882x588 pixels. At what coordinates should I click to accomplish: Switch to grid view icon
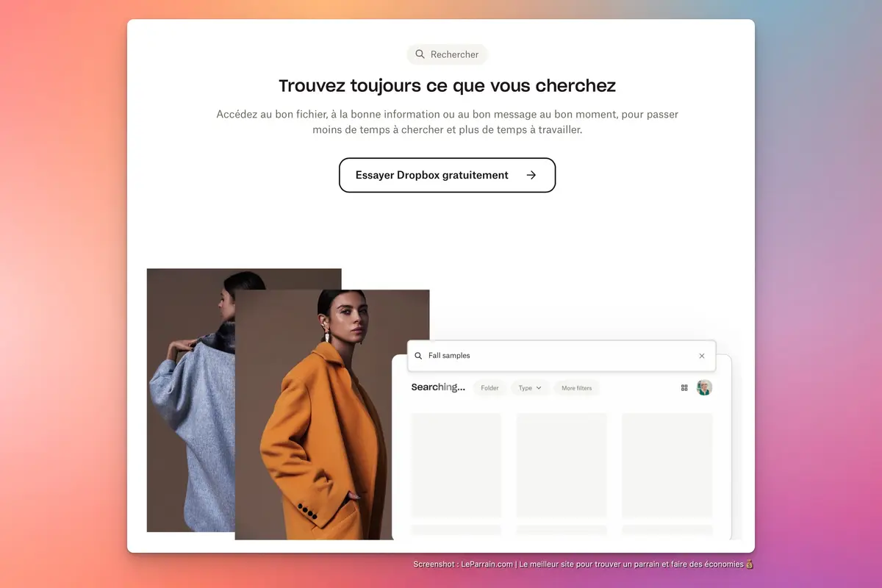[684, 387]
